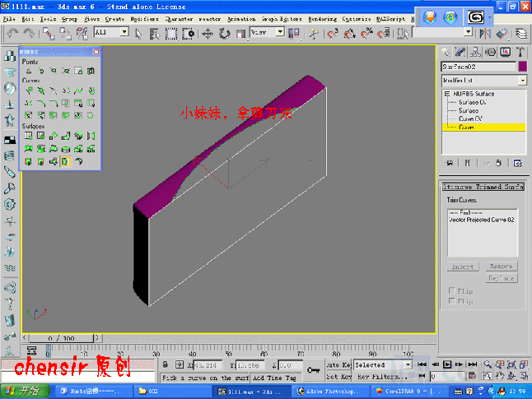Click the Pan viewport hand icon

499,376
